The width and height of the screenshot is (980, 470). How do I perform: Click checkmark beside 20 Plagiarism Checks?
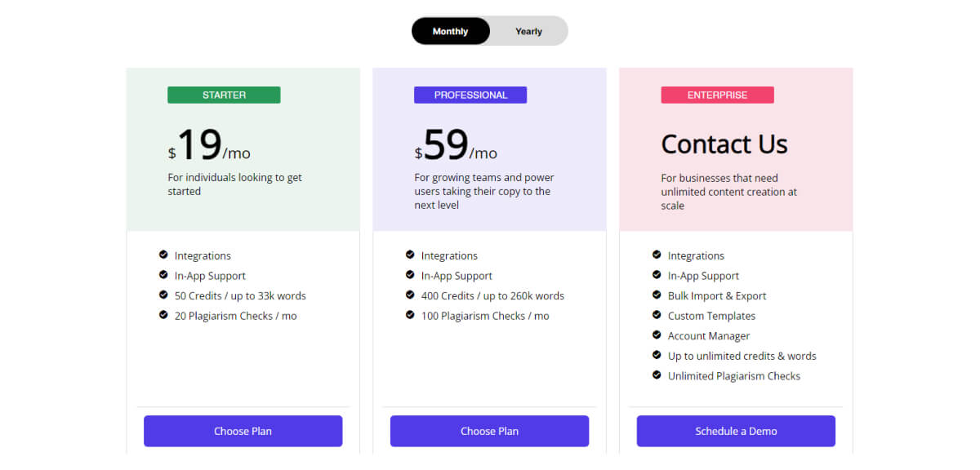pyautogui.click(x=163, y=315)
